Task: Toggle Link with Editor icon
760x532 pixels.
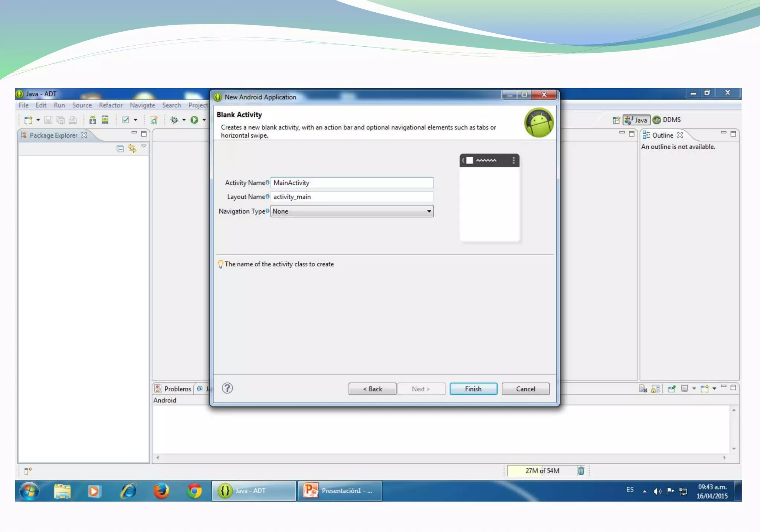Action: click(132, 149)
